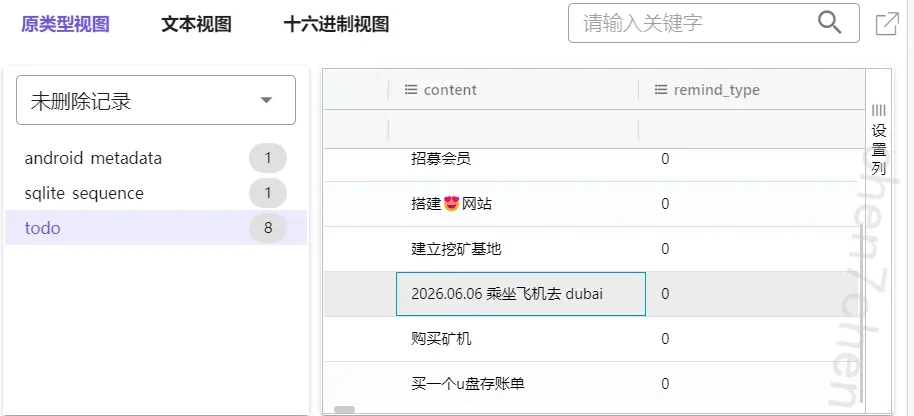
Task: Click the 2026.06.06 乘坐飞机去 dubai cell
Action: [521, 294]
